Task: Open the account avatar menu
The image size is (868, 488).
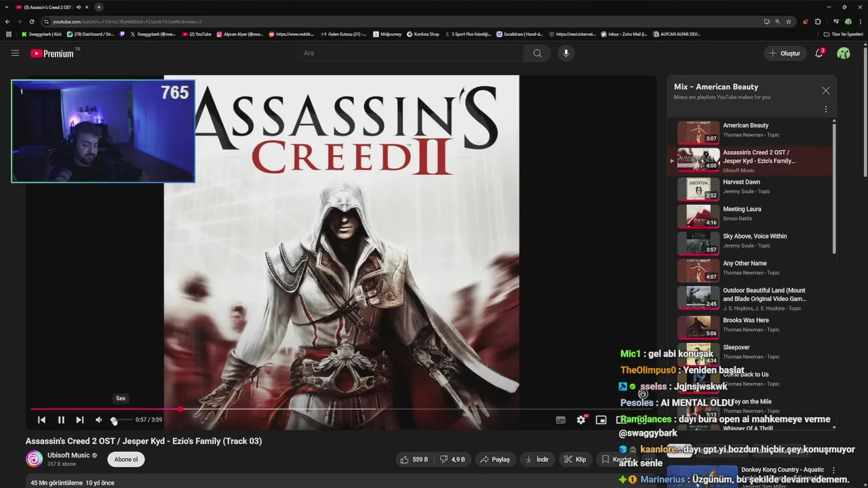Action: tap(844, 53)
